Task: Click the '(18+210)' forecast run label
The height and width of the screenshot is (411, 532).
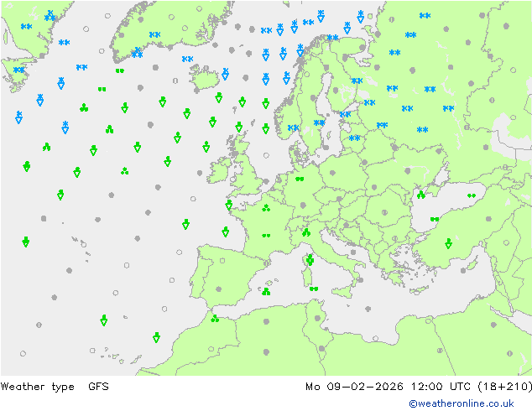Action: [504, 387]
